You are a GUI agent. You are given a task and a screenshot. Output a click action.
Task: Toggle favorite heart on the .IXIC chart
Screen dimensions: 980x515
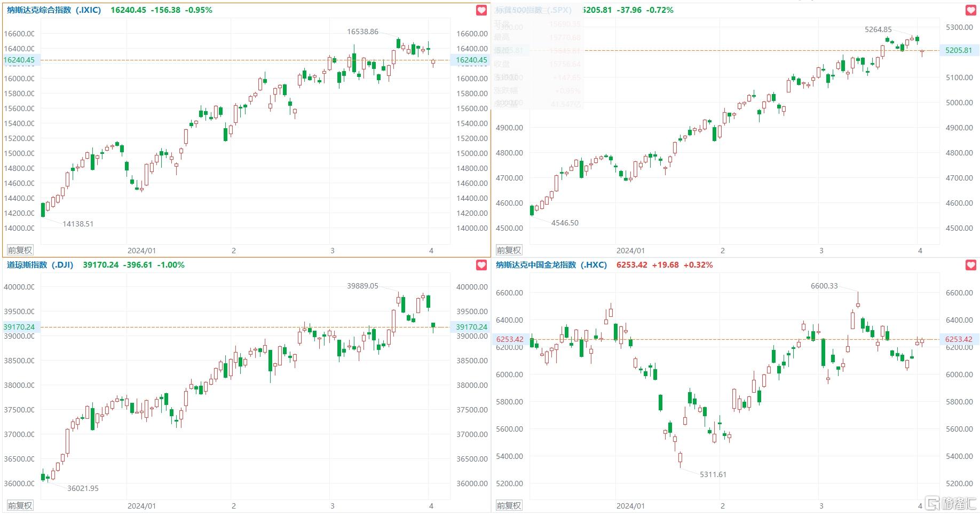point(481,10)
